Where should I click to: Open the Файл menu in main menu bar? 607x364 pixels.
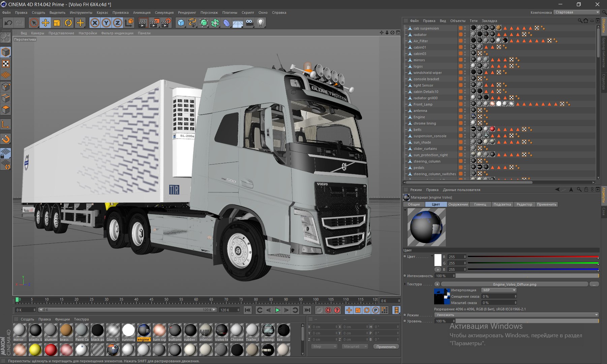coord(6,12)
